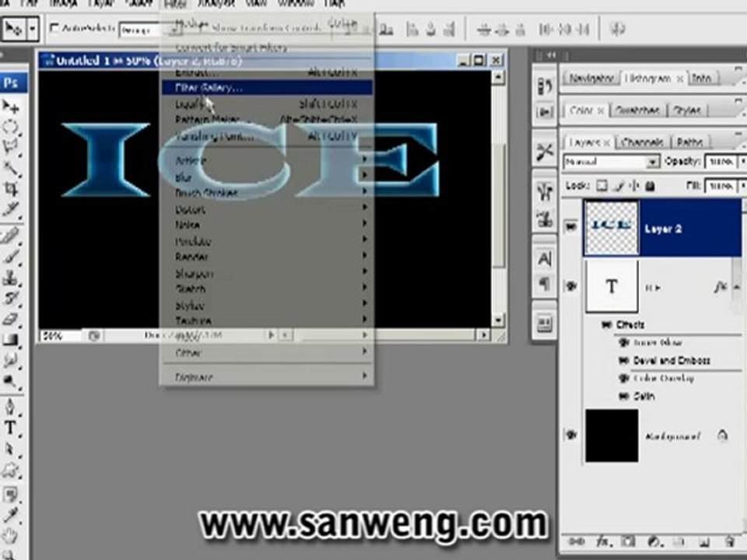The image size is (747, 560).
Task: Open the tool preset picker arrow
Action: pos(33,29)
